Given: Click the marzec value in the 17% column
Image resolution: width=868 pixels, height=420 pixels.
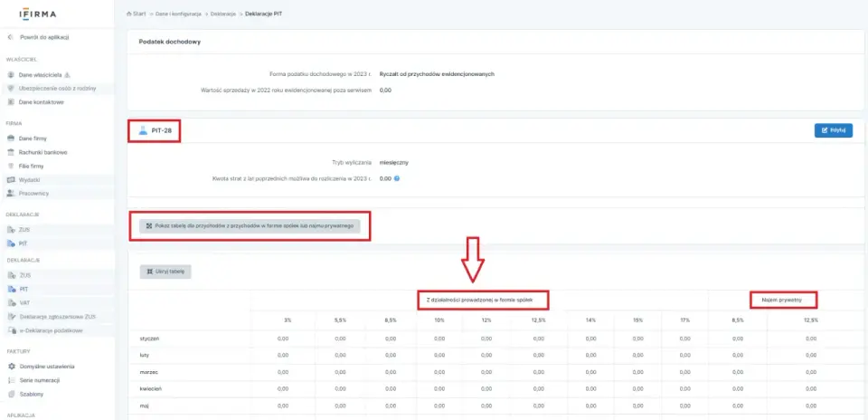Looking at the screenshot, I should point(684,372).
